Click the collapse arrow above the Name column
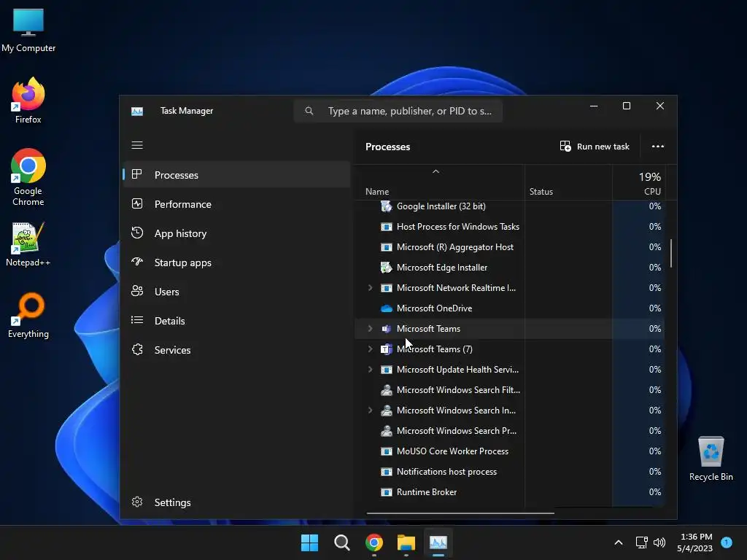Screen dimensions: 747x560 (x=436, y=171)
